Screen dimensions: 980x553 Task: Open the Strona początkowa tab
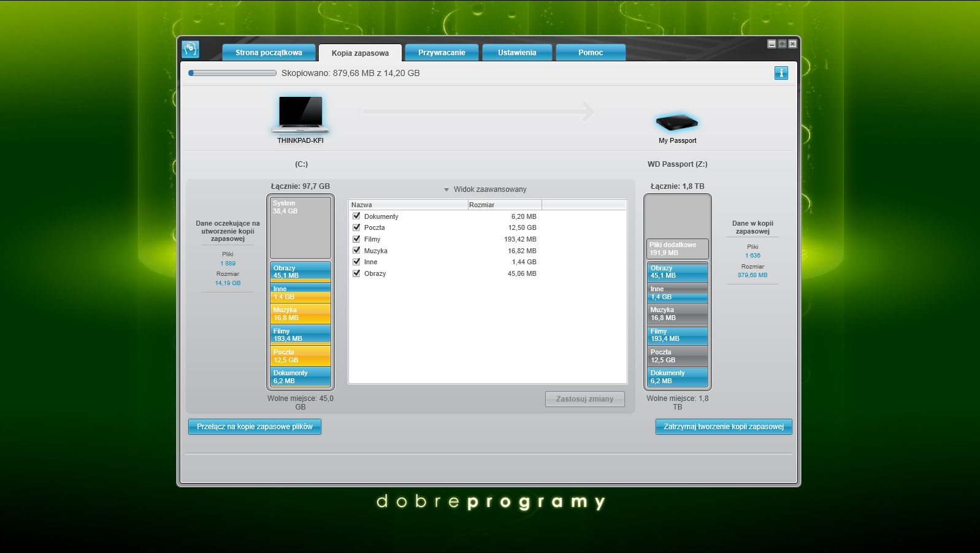(x=269, y=52)
